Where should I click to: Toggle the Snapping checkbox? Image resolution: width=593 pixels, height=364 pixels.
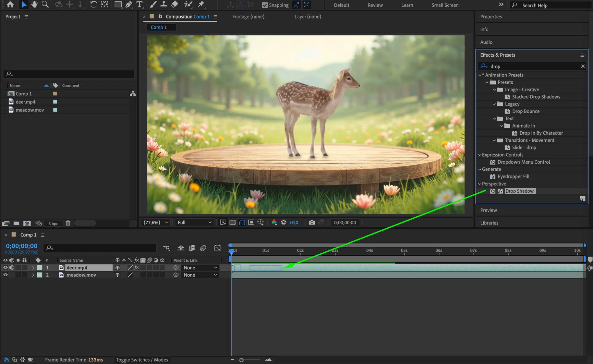265,5
